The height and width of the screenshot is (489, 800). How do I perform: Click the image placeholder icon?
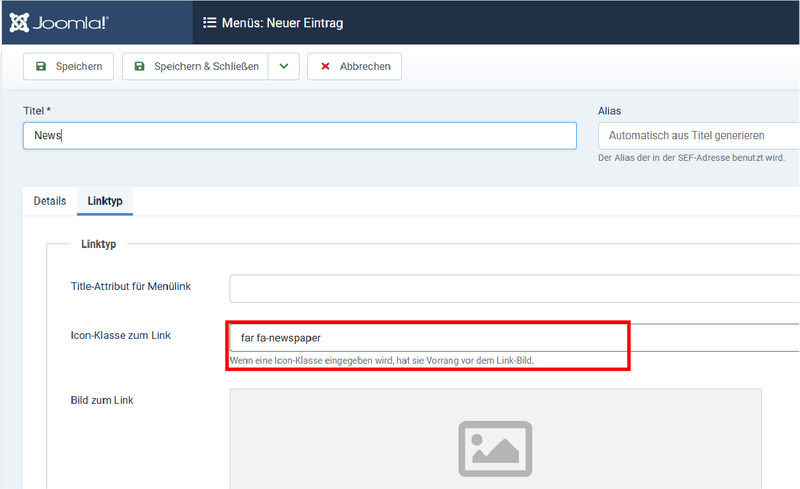(495, 448)
